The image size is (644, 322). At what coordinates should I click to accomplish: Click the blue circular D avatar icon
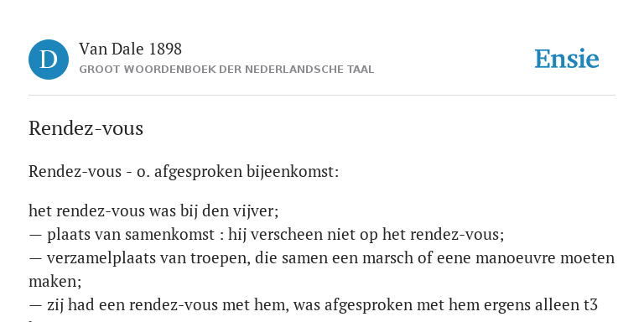tap(49, 60)
